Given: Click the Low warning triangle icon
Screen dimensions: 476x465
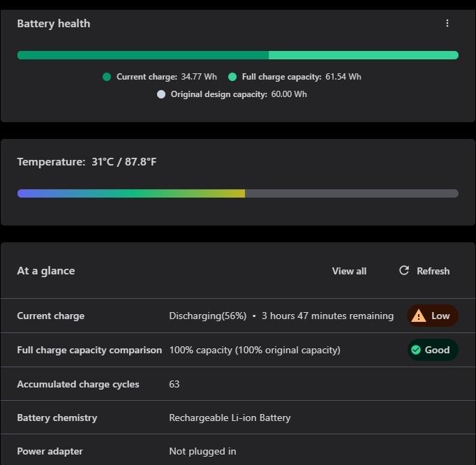Looking at the screenshot, I should pyautogui.click(x=419, y=316).
